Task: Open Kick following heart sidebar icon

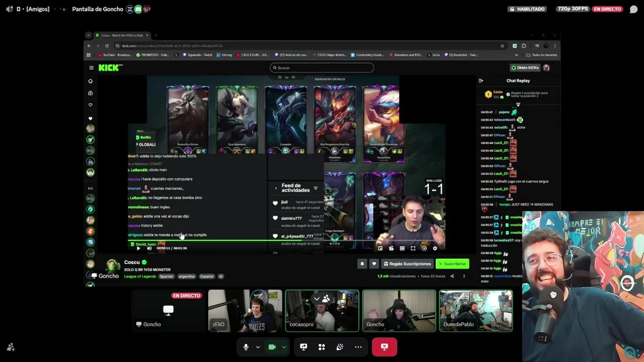Action: coord(91,105)
